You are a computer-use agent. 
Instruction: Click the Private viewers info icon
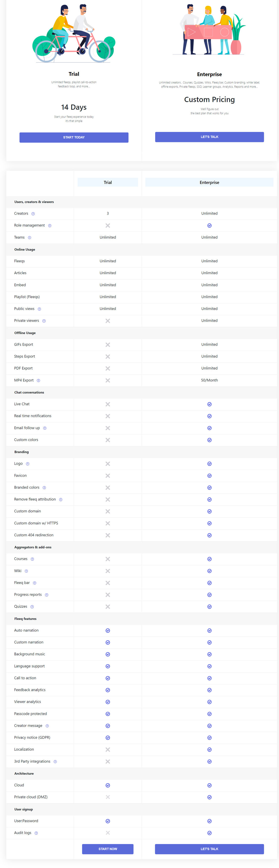(x=44, y=321)
